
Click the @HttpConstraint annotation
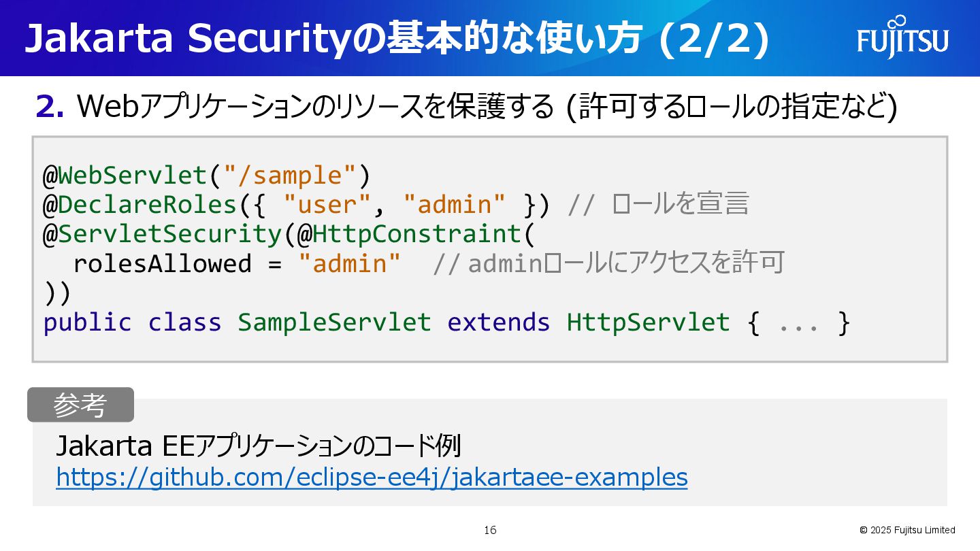[x=409, y=234]
